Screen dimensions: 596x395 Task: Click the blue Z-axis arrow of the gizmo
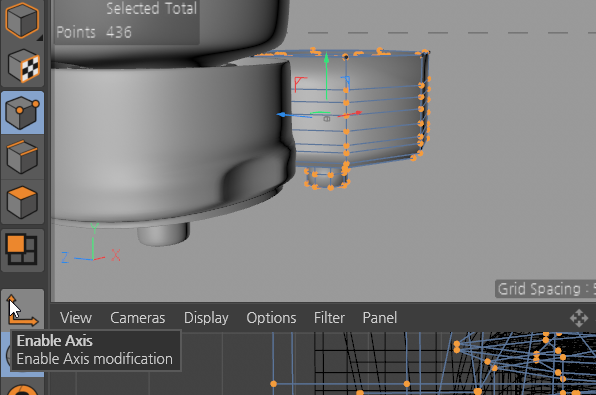pyautogui.click(x=281, y=114)
